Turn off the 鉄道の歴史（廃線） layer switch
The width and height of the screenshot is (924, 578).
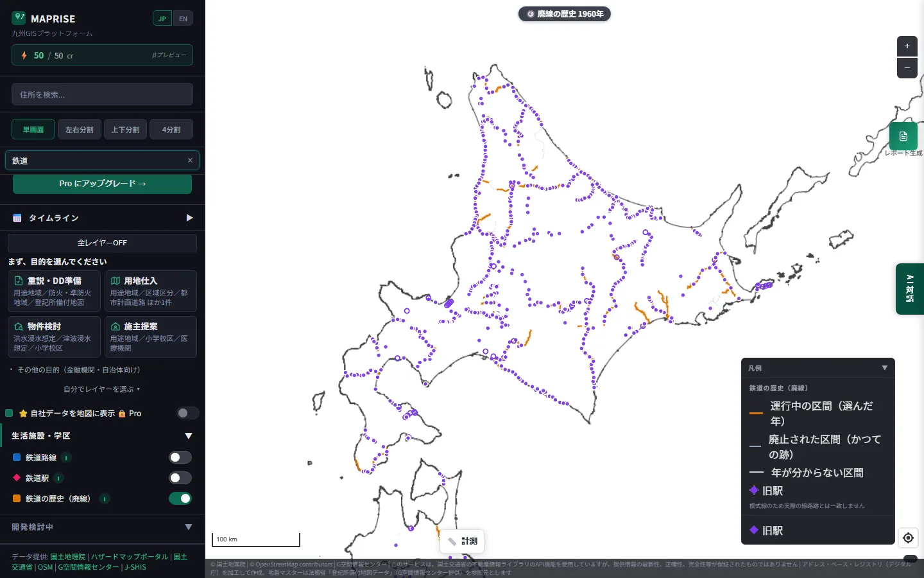pos(180,498)
